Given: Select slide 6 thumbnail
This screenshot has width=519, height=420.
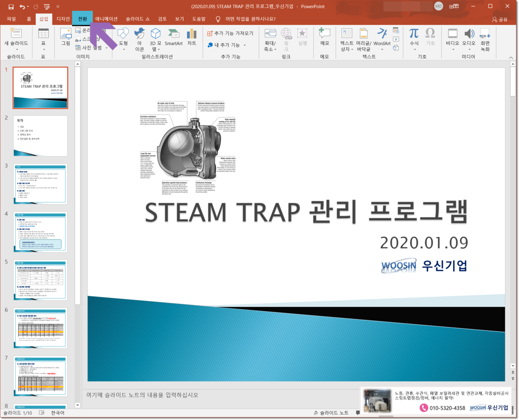Looking at the screenshot, I should click(41, 328).
